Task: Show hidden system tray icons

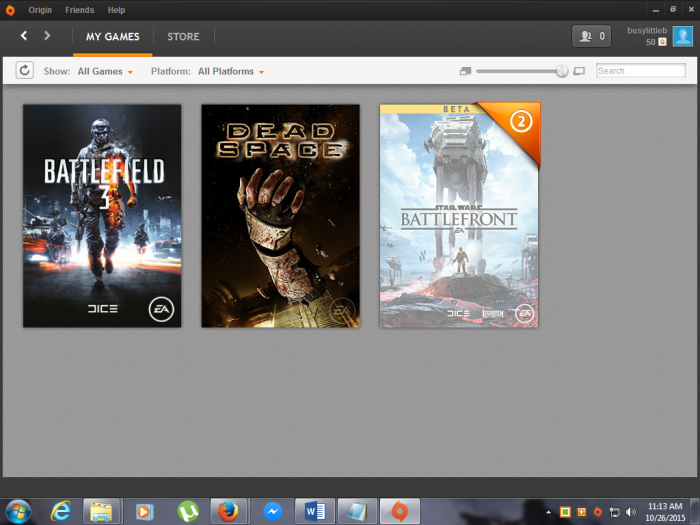Action: (x=548, y=512)
